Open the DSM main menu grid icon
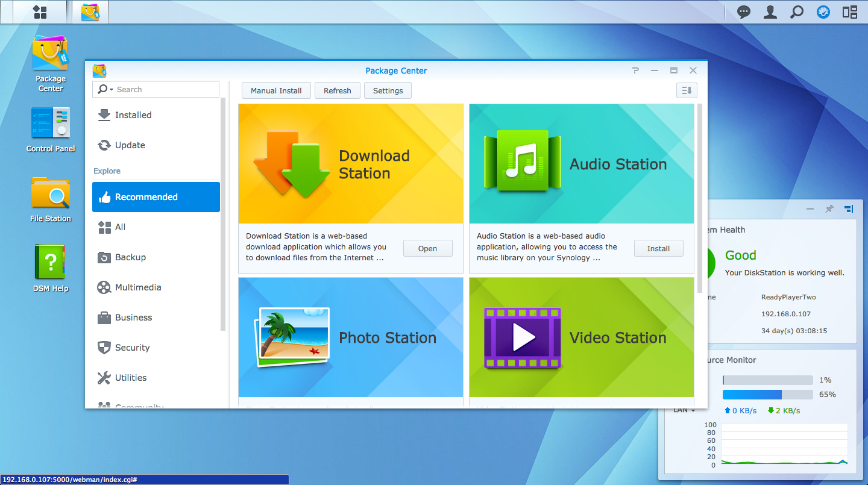 pos(40,12)
